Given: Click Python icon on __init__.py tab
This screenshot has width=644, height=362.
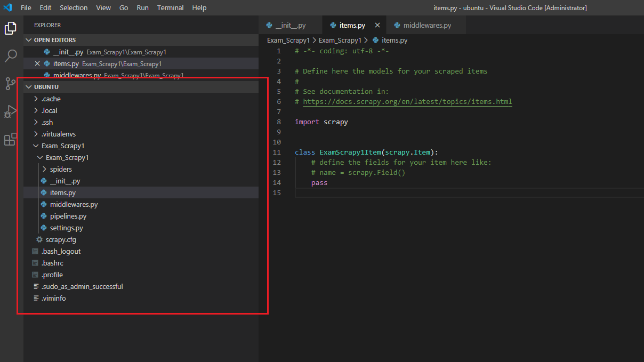Looking at the screenshot, I should (x=269, y=25).
